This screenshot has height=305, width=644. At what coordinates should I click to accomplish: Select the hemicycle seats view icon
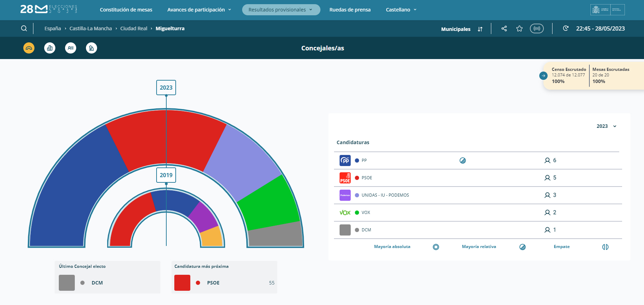29,48
